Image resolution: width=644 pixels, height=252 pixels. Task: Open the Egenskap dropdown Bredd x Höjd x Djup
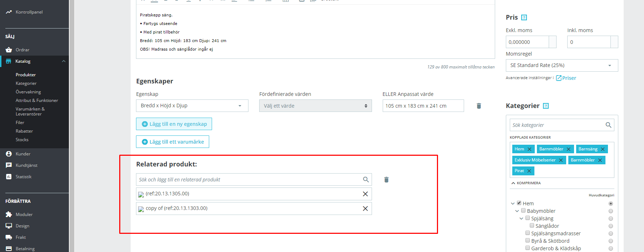(192, 106)
